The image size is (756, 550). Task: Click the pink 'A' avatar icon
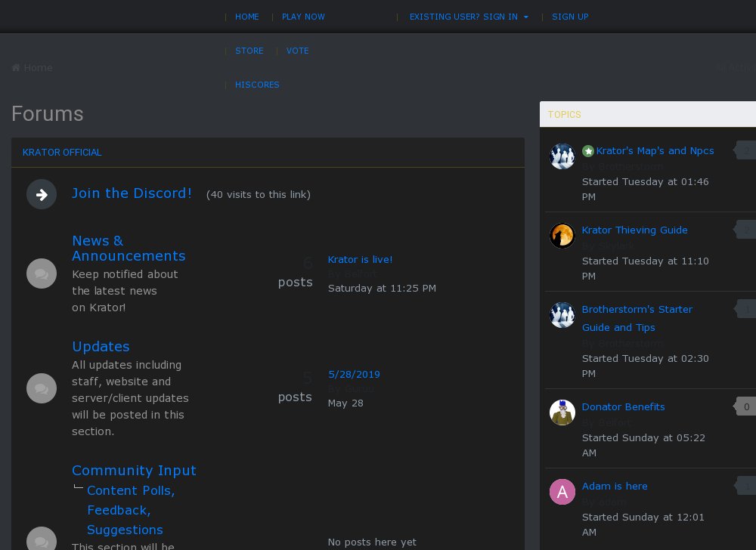tap(562, 492)
